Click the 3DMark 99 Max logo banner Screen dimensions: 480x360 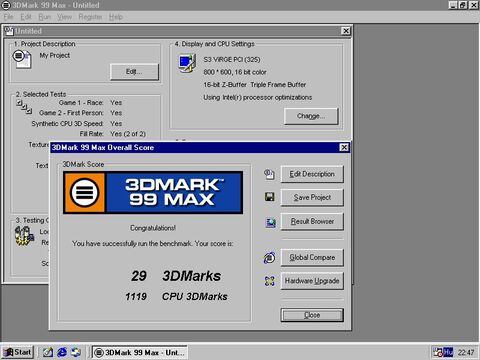pyautogui.click(x=153, y=192)
